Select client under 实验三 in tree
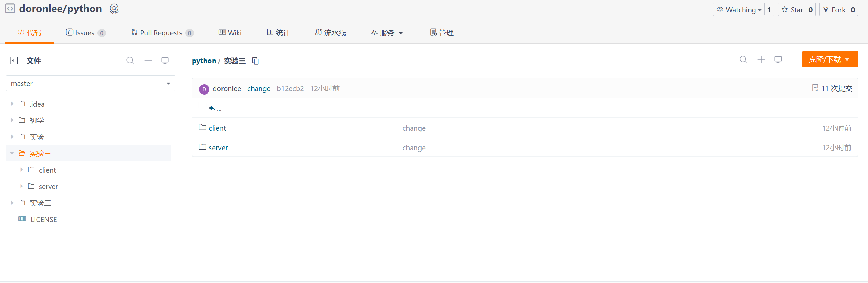 48,170
